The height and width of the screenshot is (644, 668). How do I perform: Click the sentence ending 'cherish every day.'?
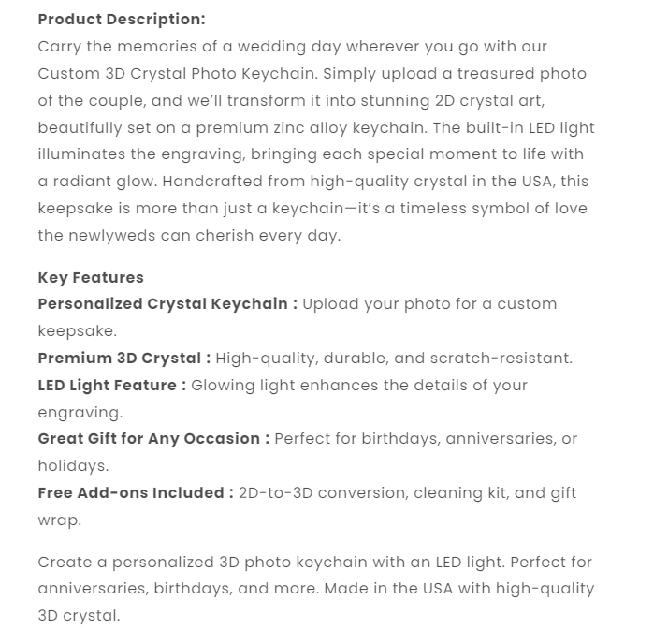[x=189, y=236]
